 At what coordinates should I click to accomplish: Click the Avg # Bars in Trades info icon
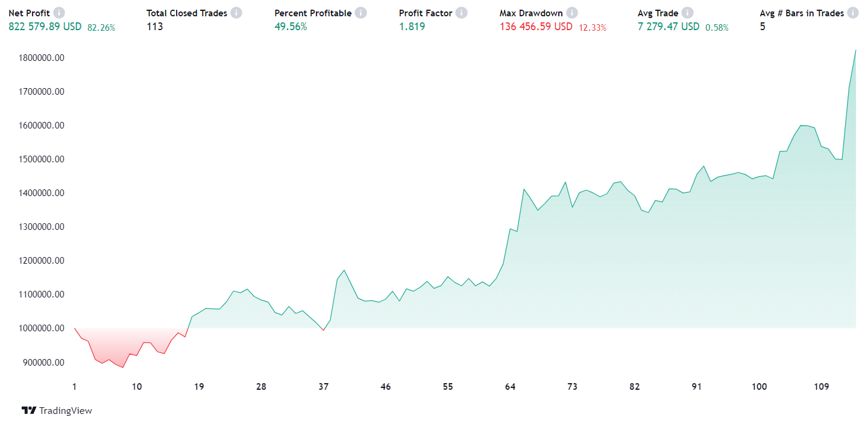[x=853, y=13]
